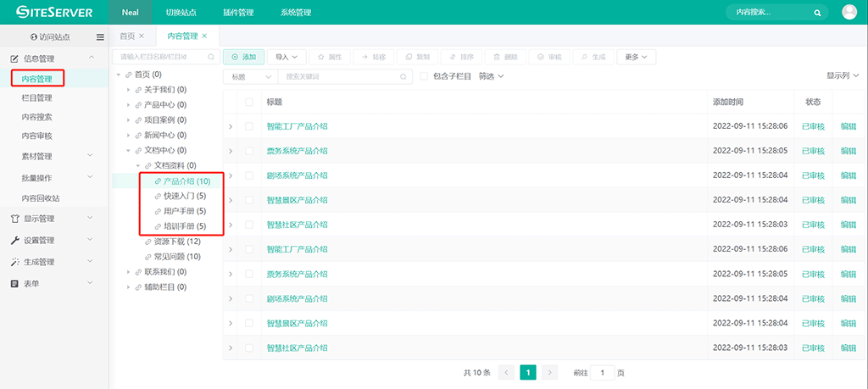Open the user avatar menu

tap(849, 12)
